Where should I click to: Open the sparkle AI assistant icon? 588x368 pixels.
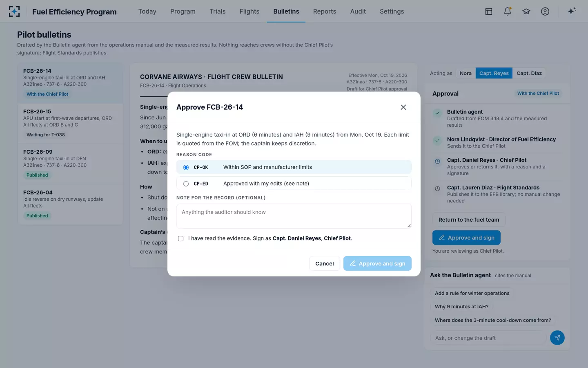pyautogui.click(x=572, y=11)
